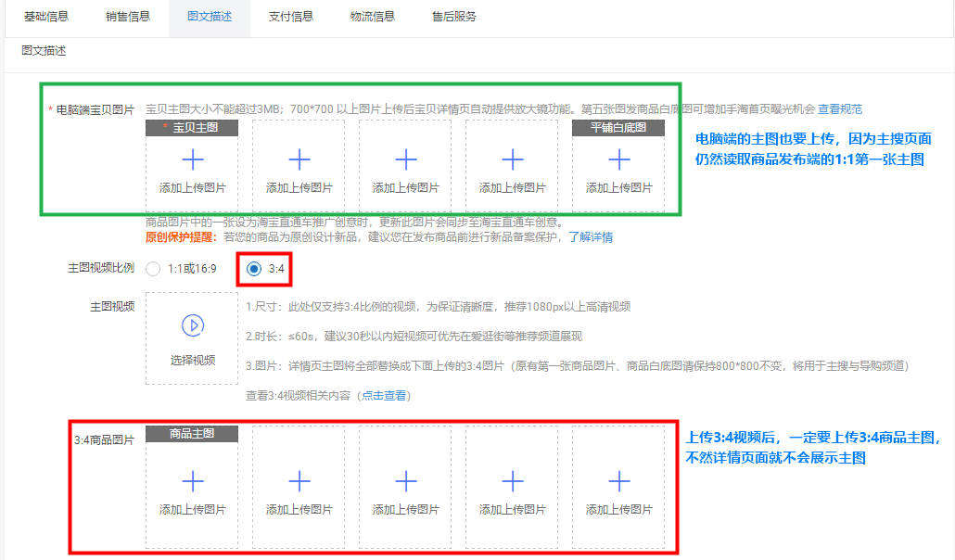Screen dimensions: 955x560
Task: Click the 宝贝主图 upload plus icon
Action: (x=192, y=159)
